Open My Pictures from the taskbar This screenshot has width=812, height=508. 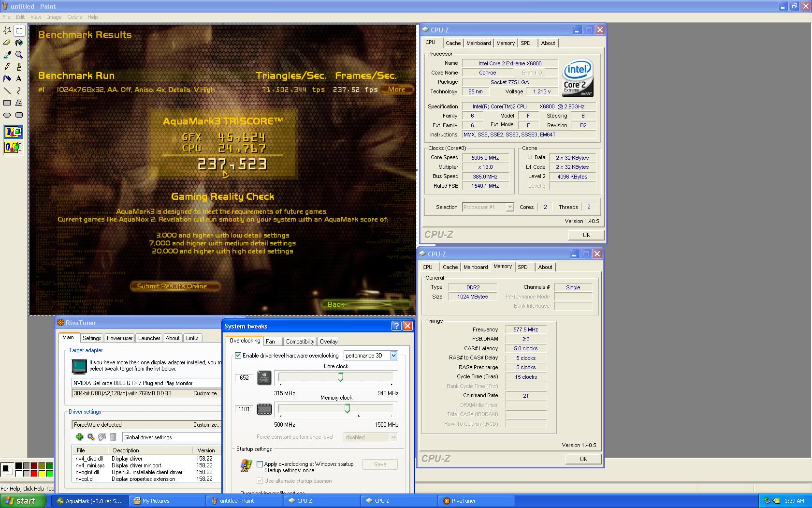pos(167,501)
